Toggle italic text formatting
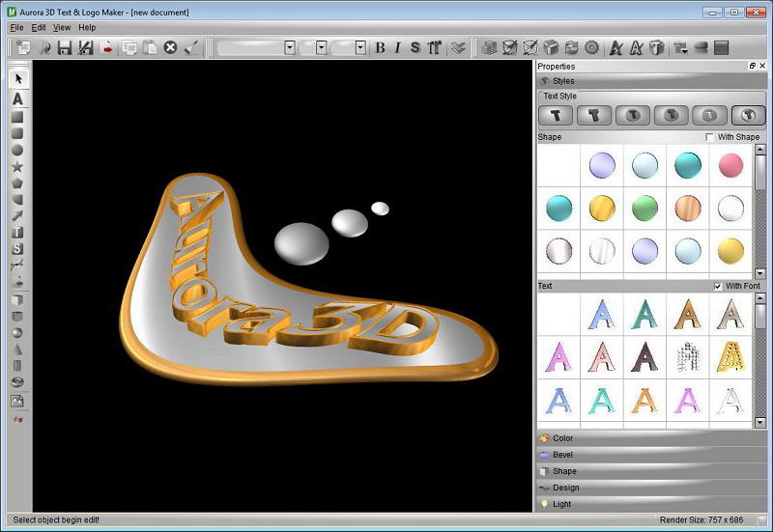 (x=397, y=47)
